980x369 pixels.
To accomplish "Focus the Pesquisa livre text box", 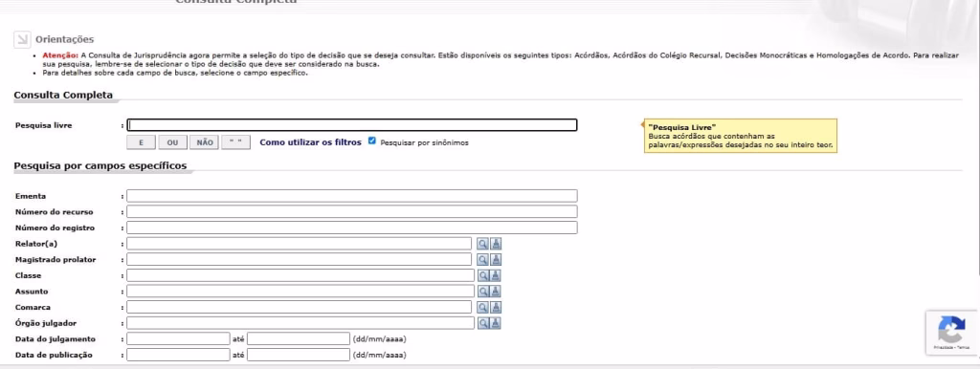I will 352,125.
